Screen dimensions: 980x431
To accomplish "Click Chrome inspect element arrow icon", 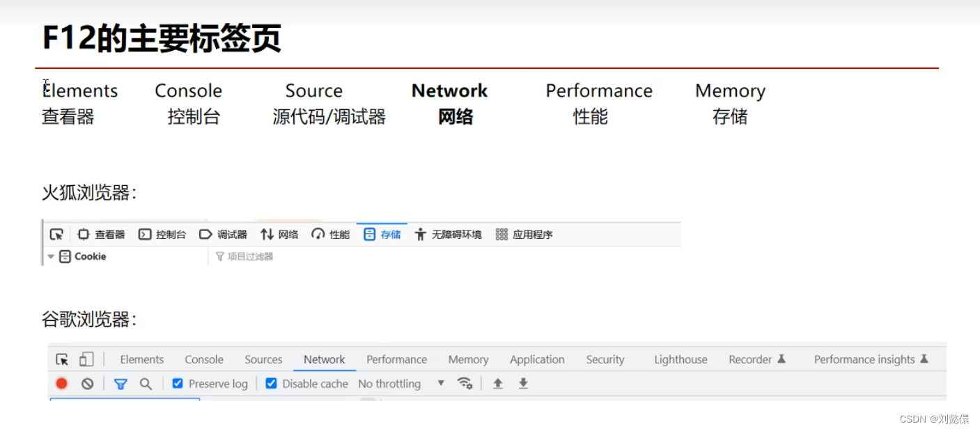I will point(63,360).
